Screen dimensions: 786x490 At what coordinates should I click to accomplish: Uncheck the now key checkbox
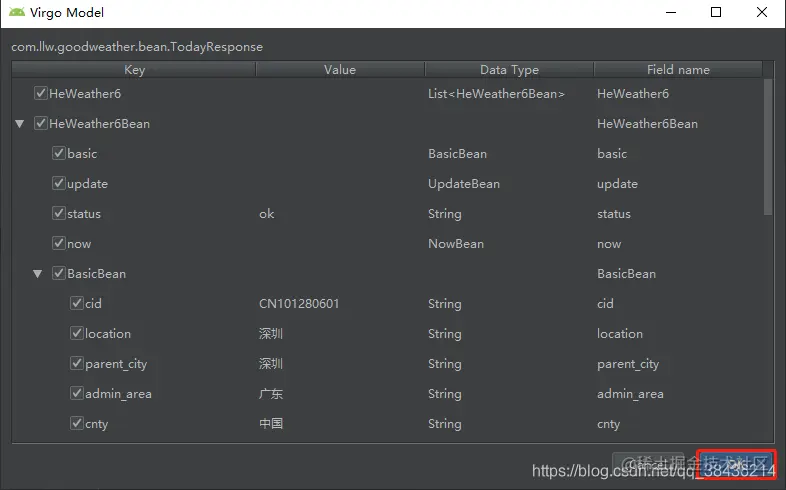(59, 243)
